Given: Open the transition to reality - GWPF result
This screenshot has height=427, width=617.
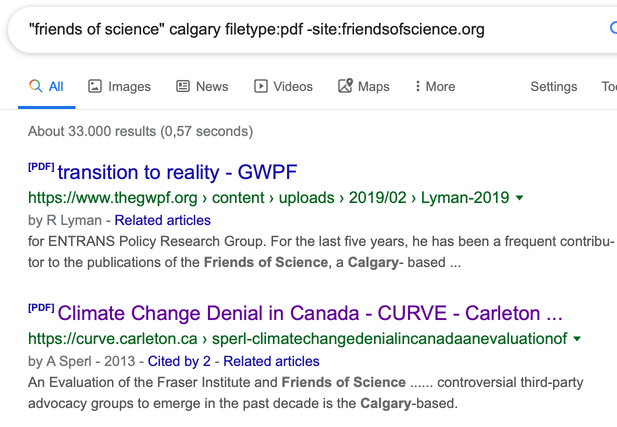Looking at the screenshot, I should coord(177,172).
